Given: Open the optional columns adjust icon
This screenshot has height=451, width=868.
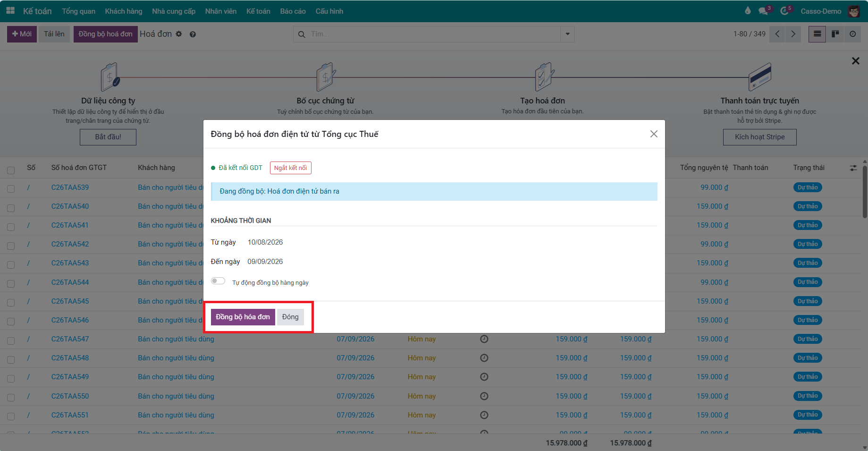Looking at the screenshot, I should tap(853, 168).
